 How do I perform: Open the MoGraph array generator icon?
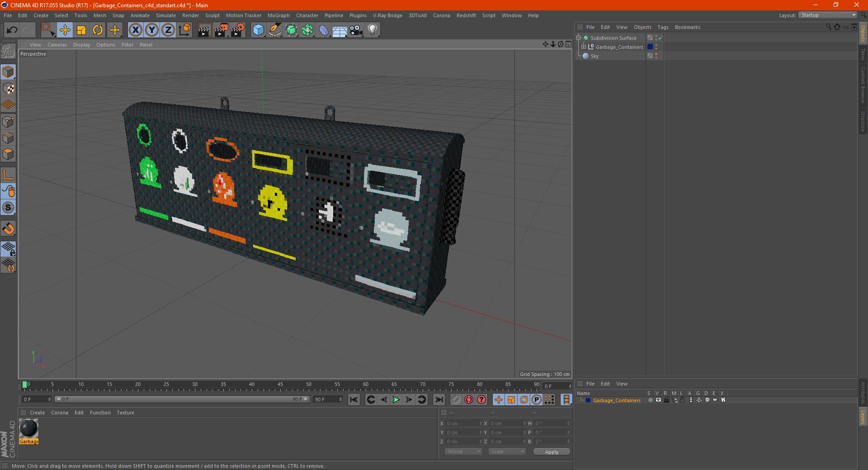click(x=307, y=30)
